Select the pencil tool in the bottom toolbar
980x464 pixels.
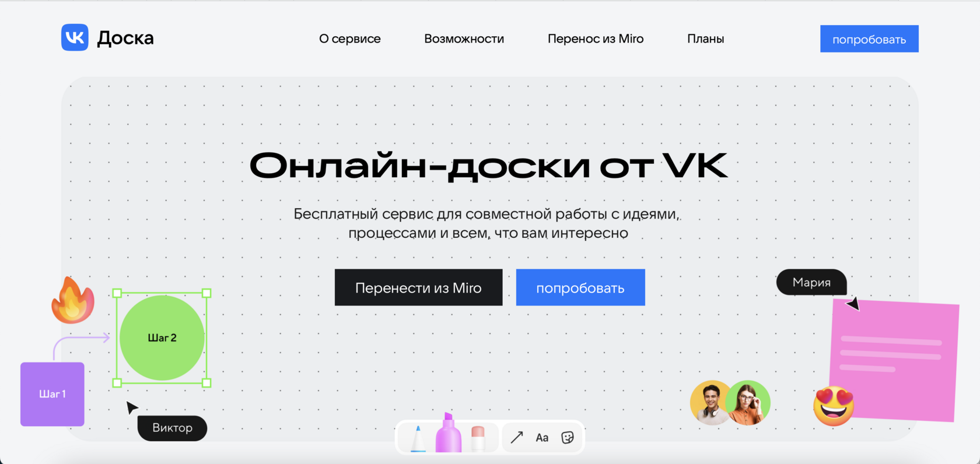point(418,438)
